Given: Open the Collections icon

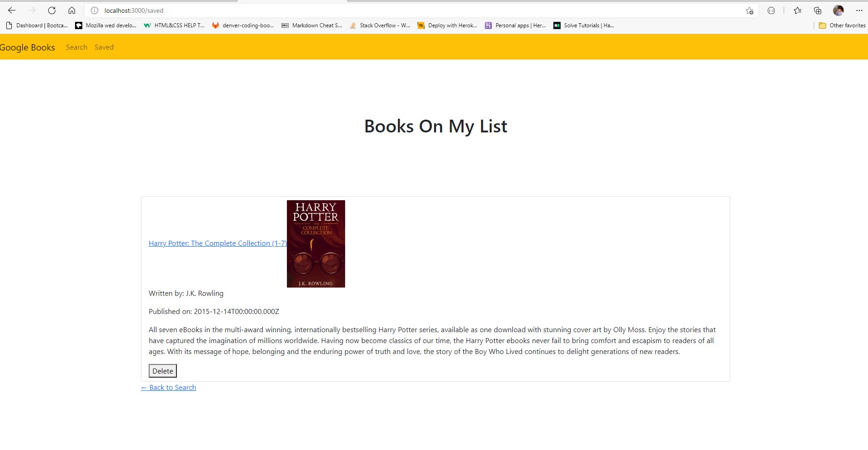Looking at the screenshot, I should [818, 10].
